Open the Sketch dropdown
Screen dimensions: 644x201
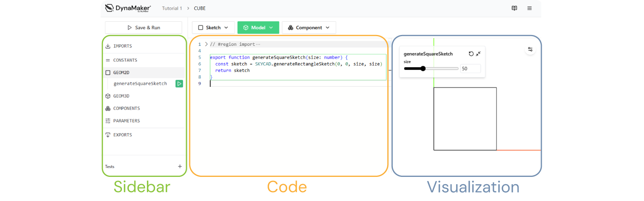pos(213,28)
